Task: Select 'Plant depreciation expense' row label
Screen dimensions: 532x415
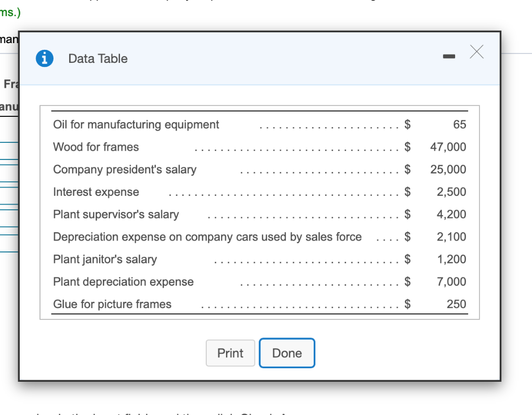Action: pos(124,282)
